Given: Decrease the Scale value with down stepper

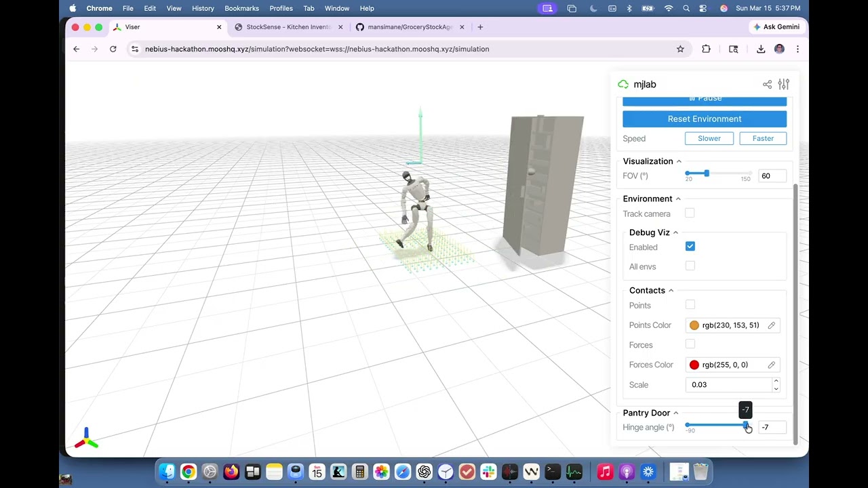Looking at the screenshot, I should [x=776, y=388].
